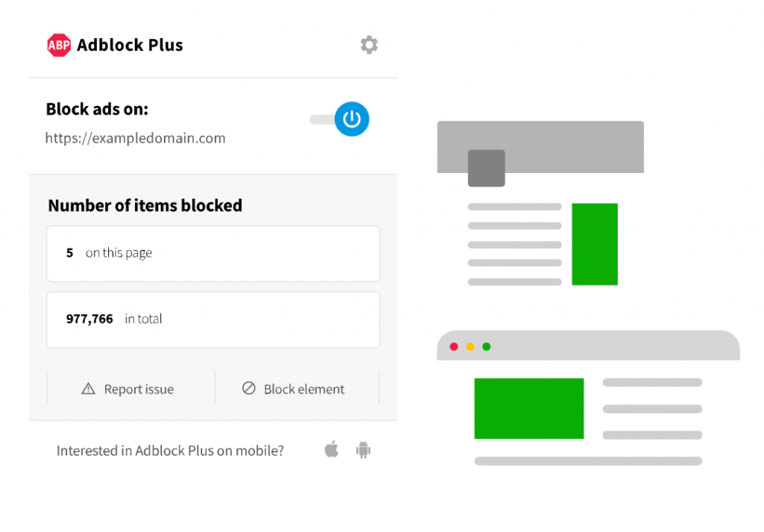Enable blocking on exampledomain.com via the switch

click(339, 119)
